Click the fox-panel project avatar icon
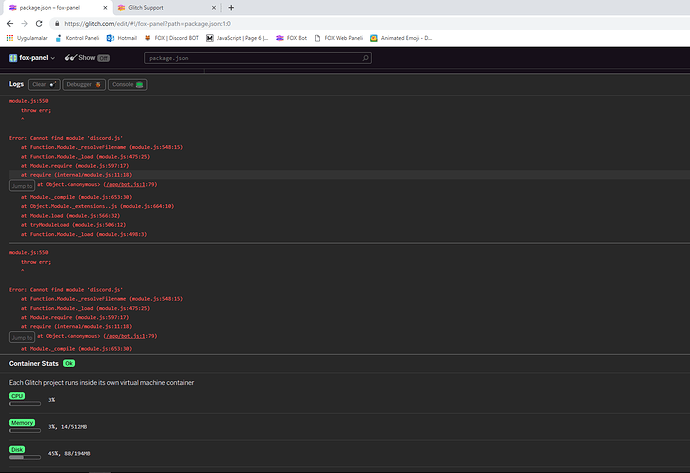The width and height of the screenshot is (690, 473). (13, 58)
